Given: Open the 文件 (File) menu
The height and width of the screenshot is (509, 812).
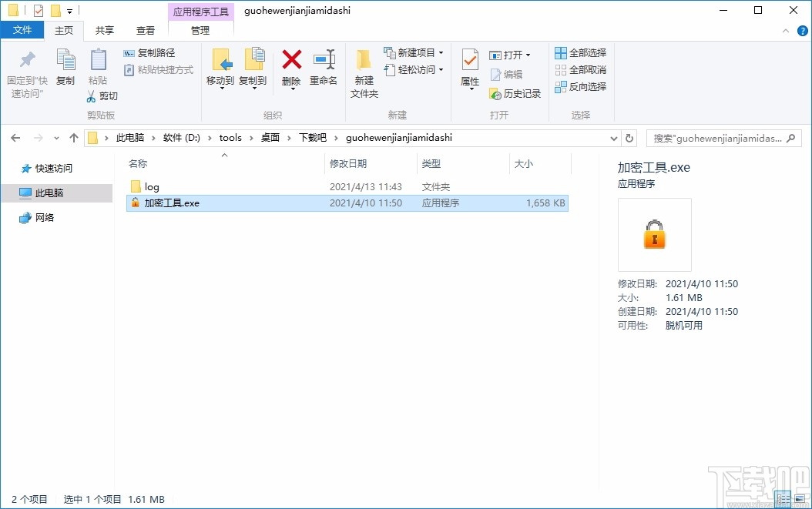Looking at the screenshot, I should pos(22,29).
